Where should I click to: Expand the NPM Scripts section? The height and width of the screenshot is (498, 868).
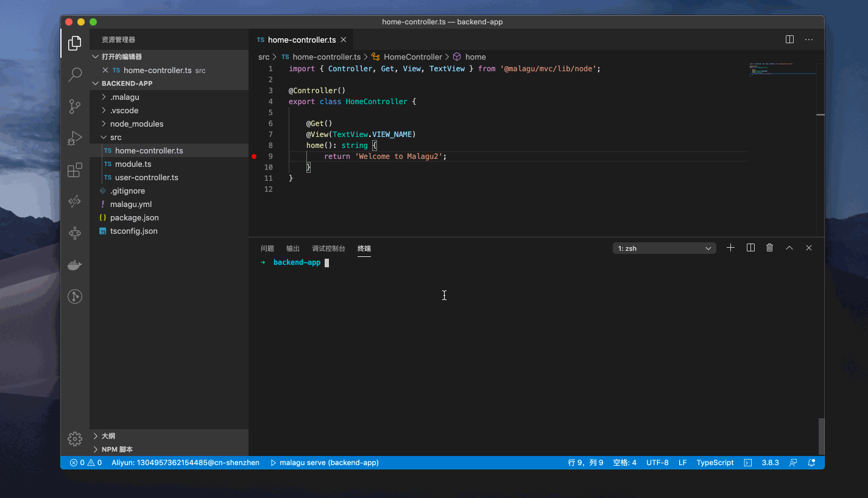click(x=169, y=449)
